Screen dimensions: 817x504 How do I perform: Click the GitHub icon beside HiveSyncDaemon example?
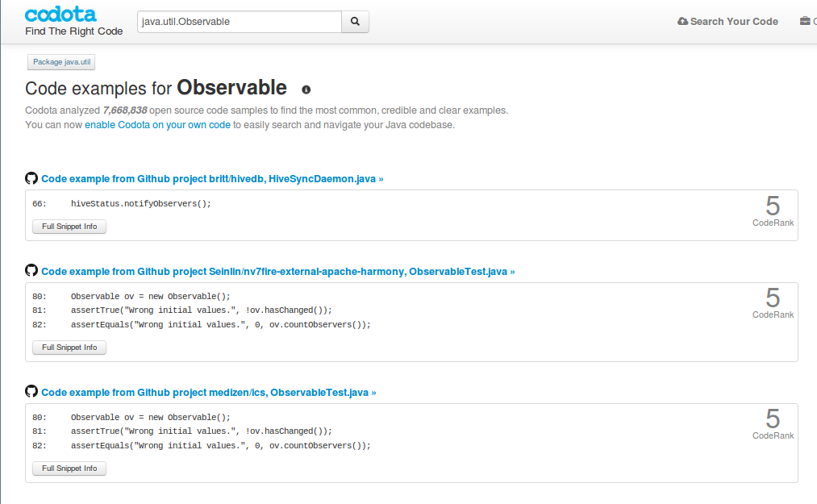point(31,178)
